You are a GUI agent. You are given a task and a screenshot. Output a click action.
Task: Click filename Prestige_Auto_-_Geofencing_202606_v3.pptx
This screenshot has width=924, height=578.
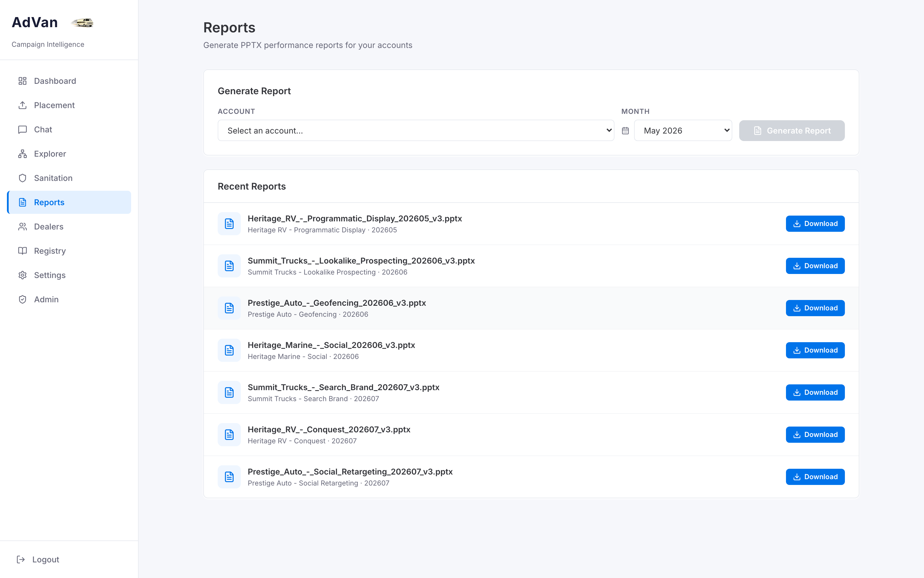[337, 303]
